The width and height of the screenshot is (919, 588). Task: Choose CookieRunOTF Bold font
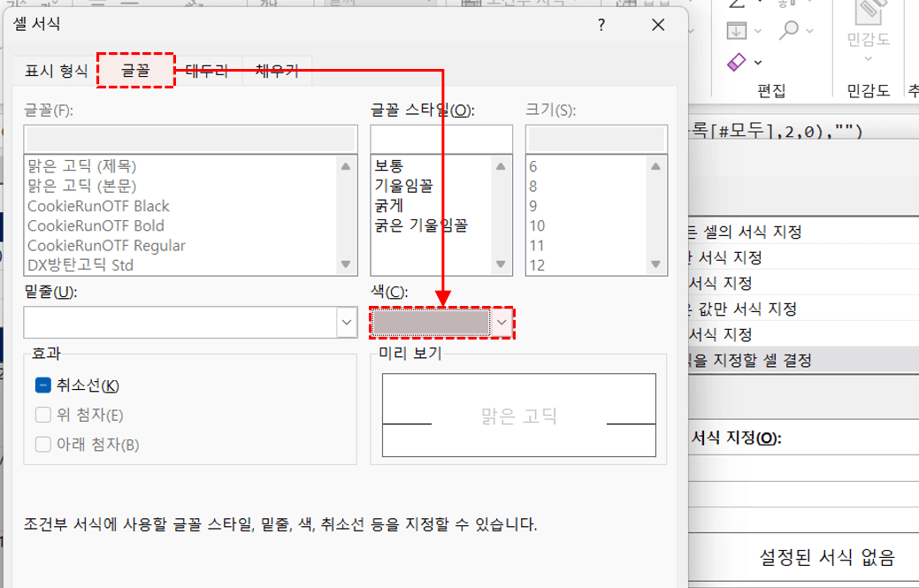(x=96, y=226)
